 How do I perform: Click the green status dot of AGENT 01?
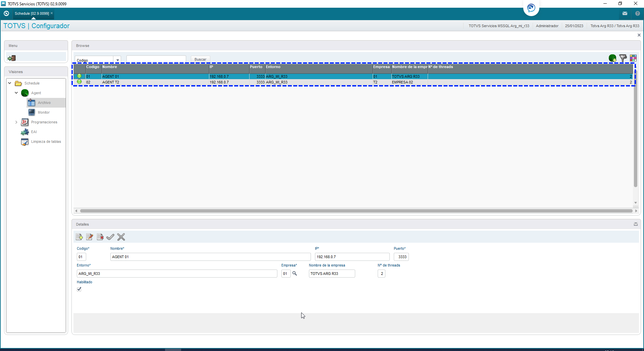click(79, 76)
